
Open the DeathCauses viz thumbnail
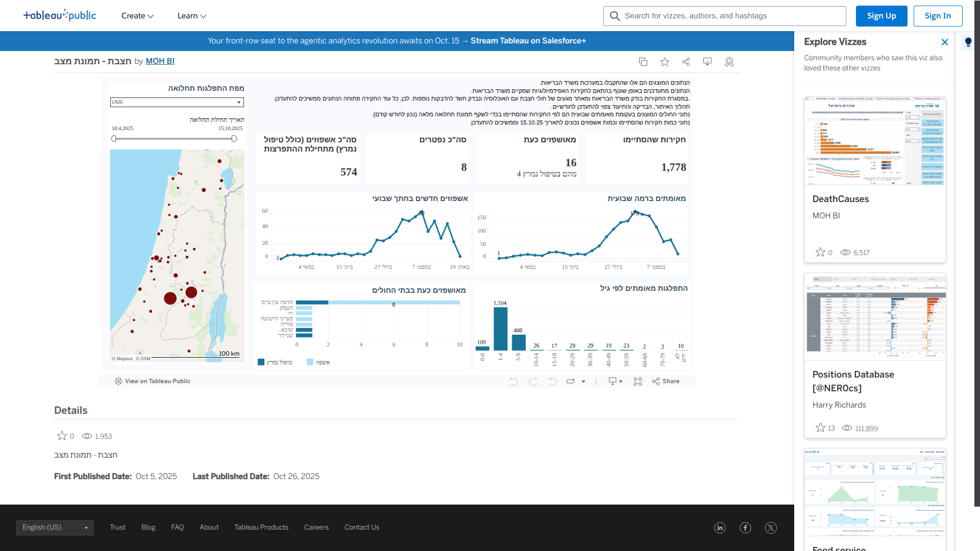pos(875,141)
